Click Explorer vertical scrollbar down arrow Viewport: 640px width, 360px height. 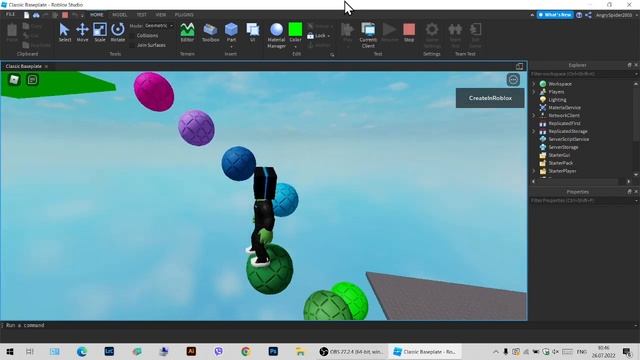636,174
